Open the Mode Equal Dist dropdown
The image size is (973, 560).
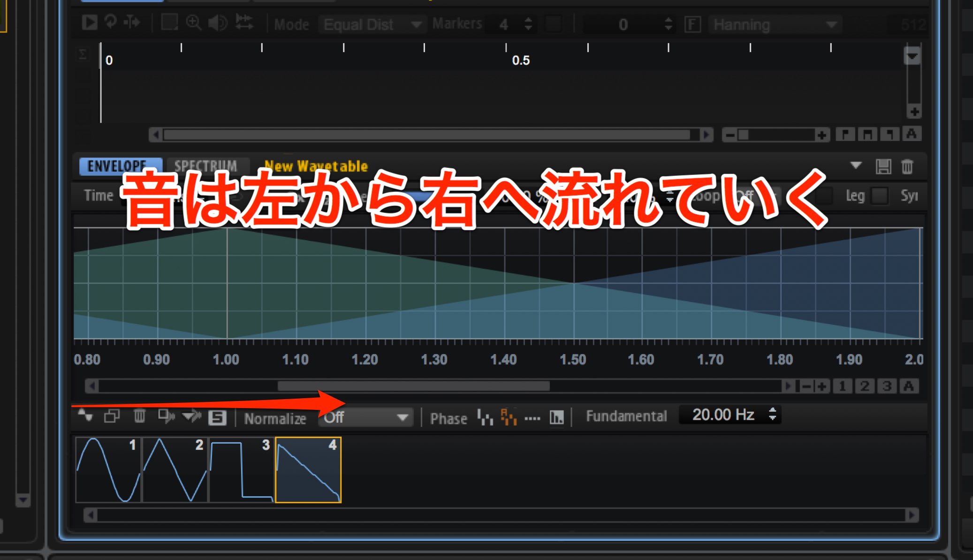(x=372, y=24)
